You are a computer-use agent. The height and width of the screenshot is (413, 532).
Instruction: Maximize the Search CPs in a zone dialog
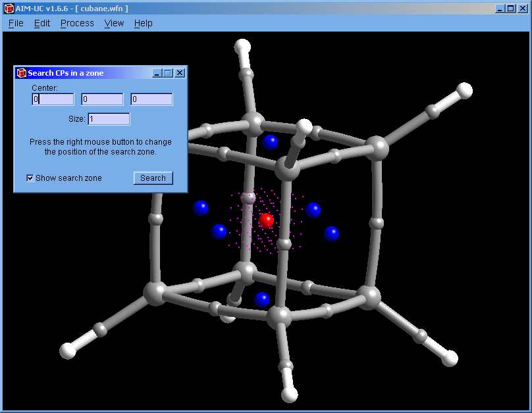tap(168, 73)
